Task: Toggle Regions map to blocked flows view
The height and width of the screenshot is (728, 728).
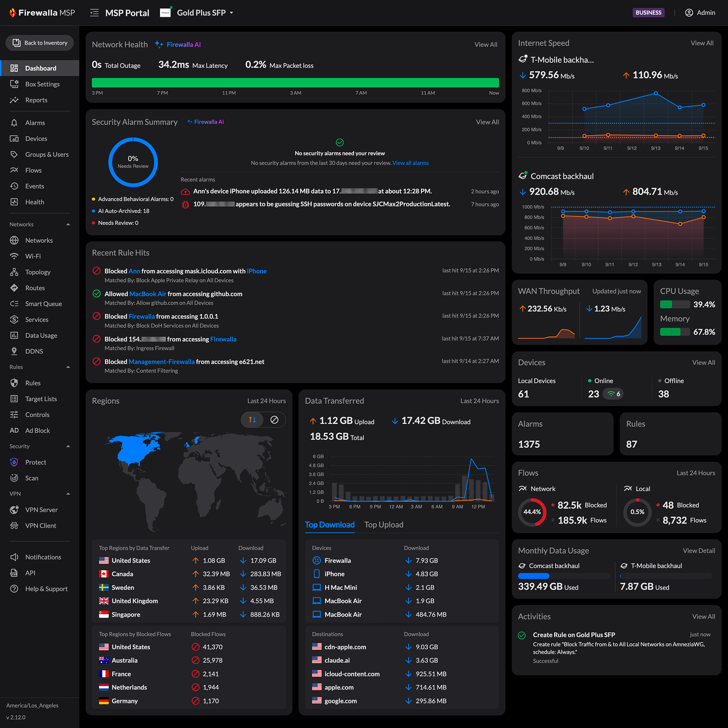Action: [x=274, y=420]
